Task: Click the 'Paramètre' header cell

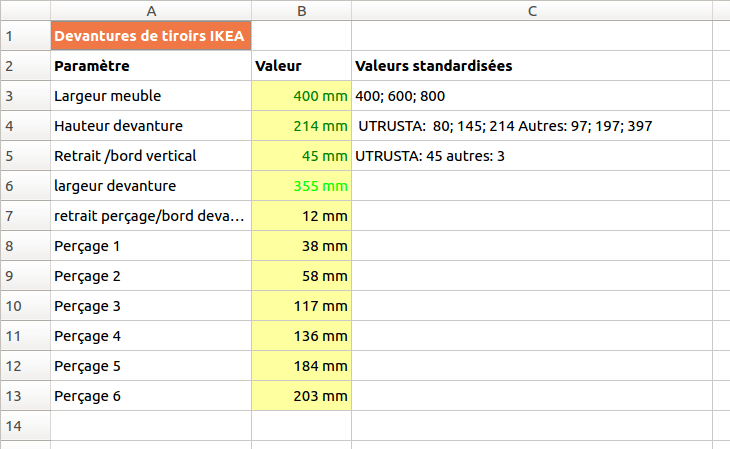Action: pyautogui.click(x=151, y=66)
